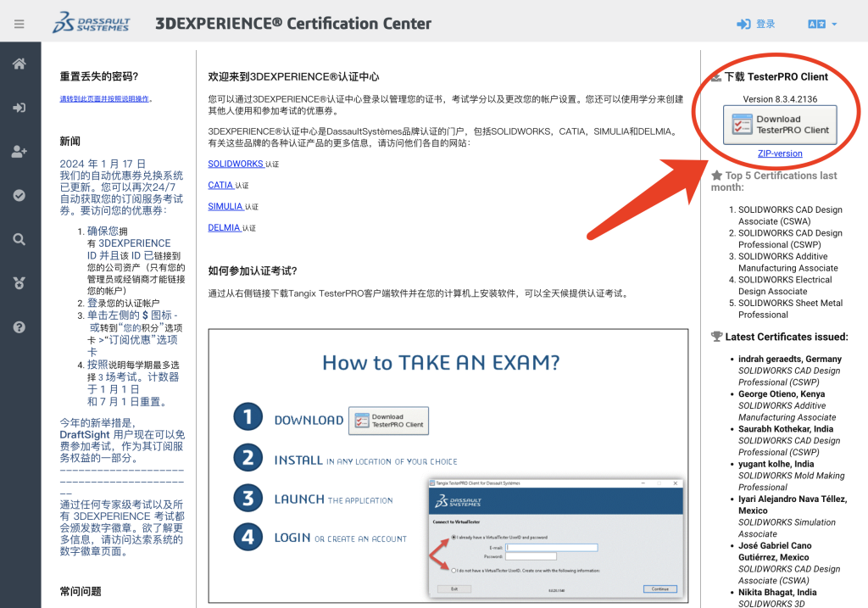Visit the SIMULIA 认证 link
This screenshot has height=608, width=868.
[x=225, y=206]
